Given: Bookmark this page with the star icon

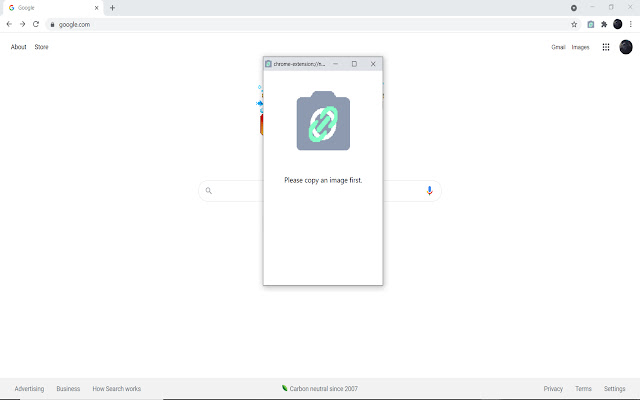Looking at the screenshot, I should tap(574, 24).
